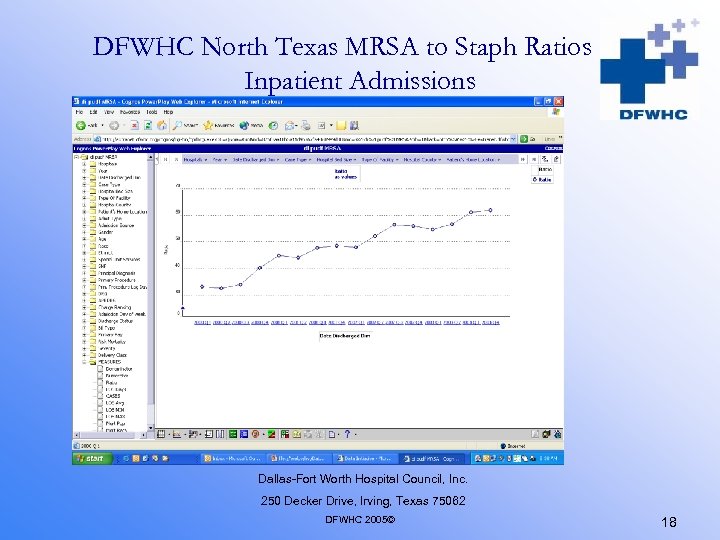This screenshot has width=720, height=540.
Task: Go to the Home page icon
Action: pyautogui.click(x=162, y=125)
